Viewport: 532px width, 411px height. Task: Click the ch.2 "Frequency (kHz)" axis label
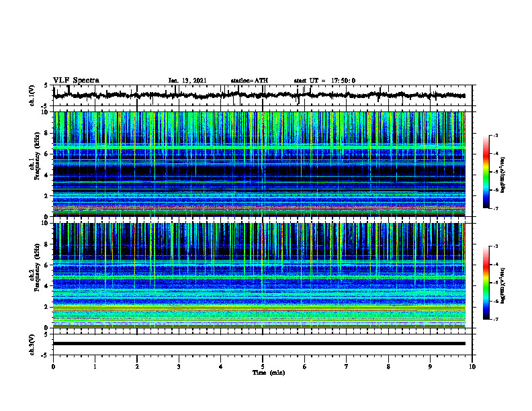[37, 267]
